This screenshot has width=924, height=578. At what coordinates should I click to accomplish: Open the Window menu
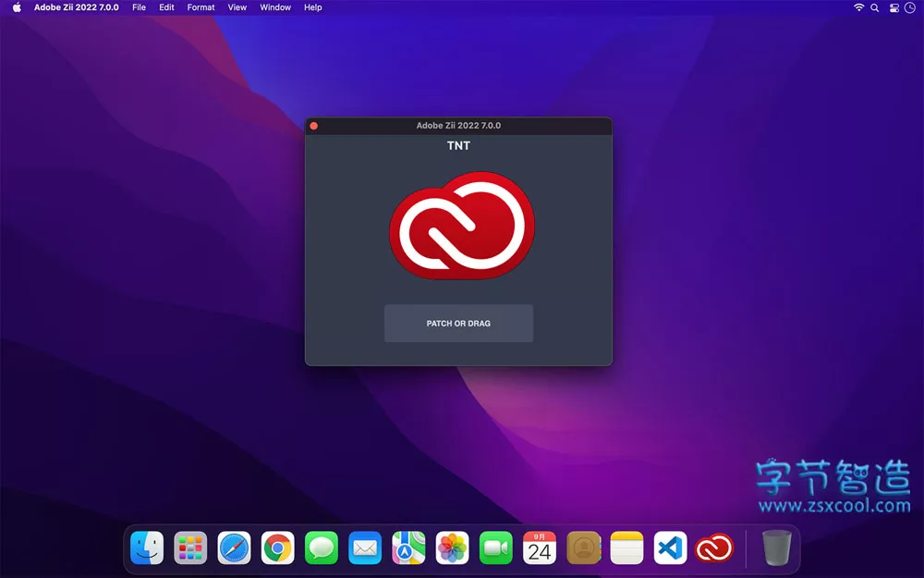pos(275,7)
